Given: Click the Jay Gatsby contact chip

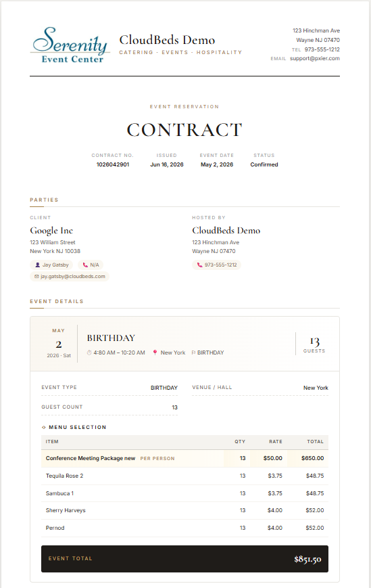Looking at the screenshot, I should coord(51,265).
